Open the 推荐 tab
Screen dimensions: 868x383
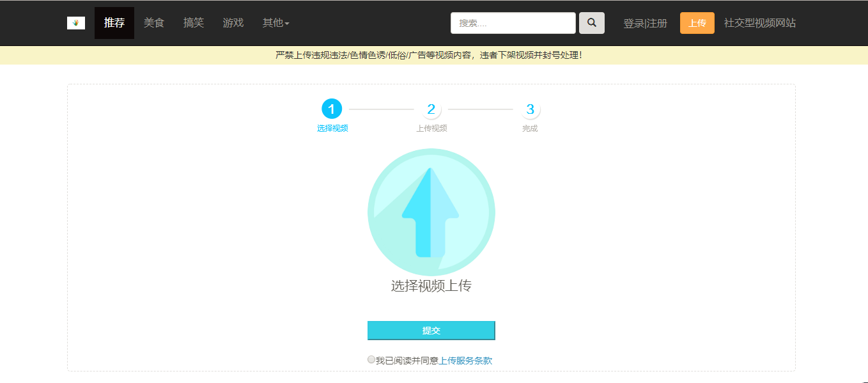point(114,23)
